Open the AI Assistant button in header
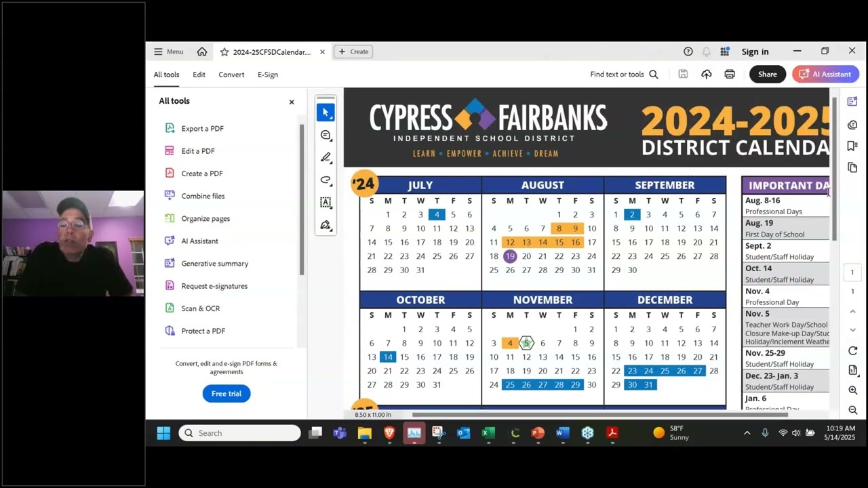Viewport: 868px width, 488px height. tap(825, 75)
